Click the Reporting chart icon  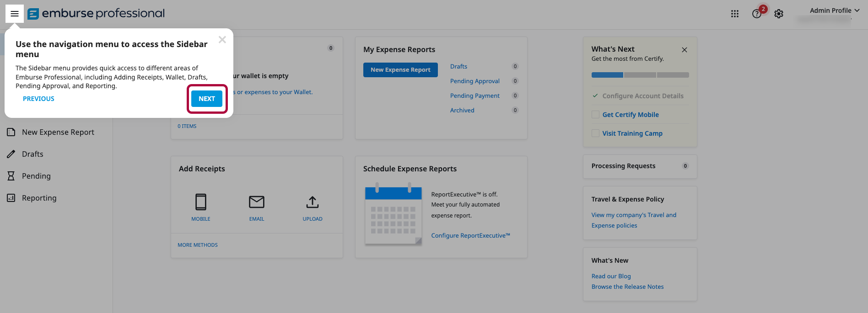(11, 198)
